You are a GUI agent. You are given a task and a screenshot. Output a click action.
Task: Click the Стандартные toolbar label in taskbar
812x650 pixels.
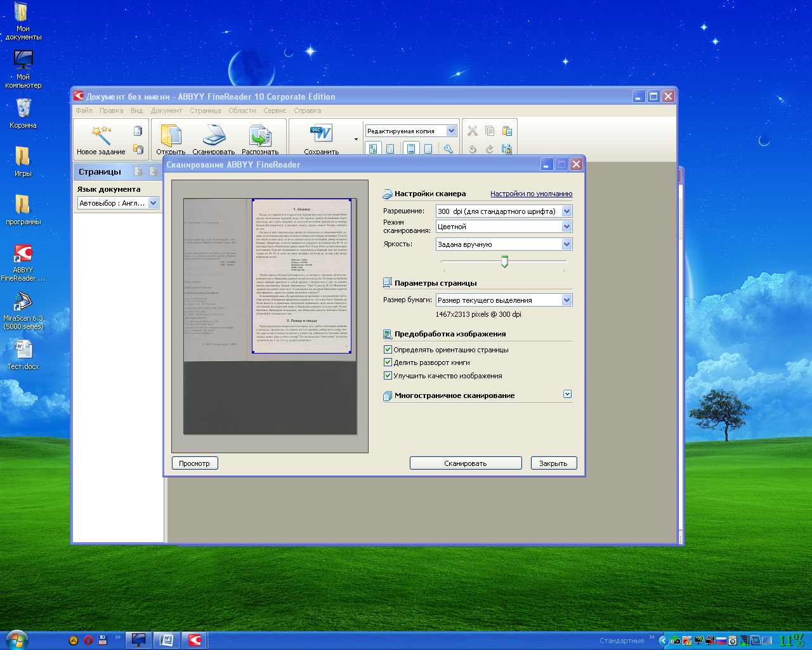[x=622, y=640]
